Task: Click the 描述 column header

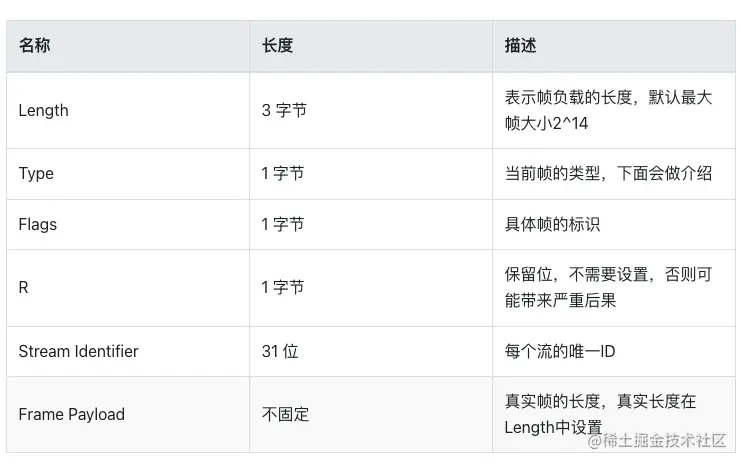Action: coord(520,46)
